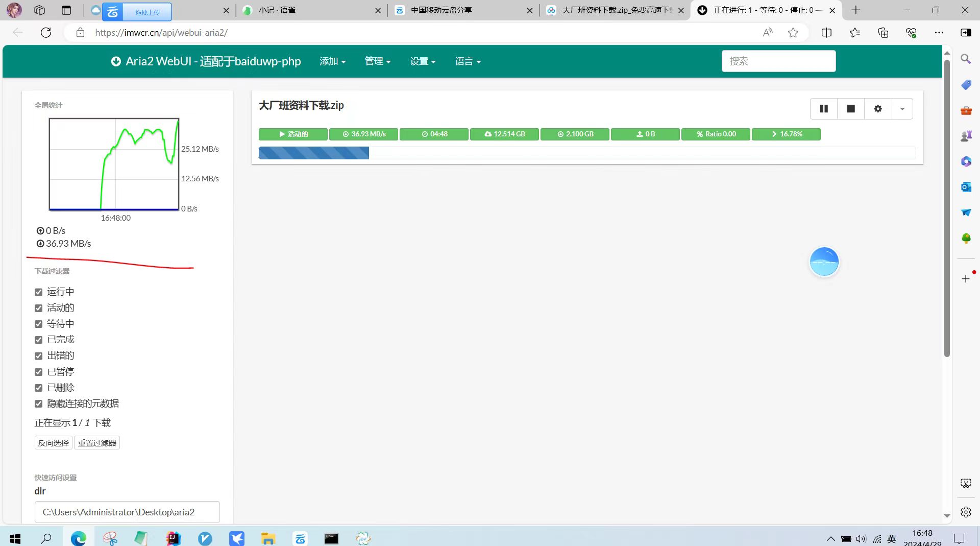Click the global speed statistics graph
The image size is (980, 546).
click(x=114, y=164)
